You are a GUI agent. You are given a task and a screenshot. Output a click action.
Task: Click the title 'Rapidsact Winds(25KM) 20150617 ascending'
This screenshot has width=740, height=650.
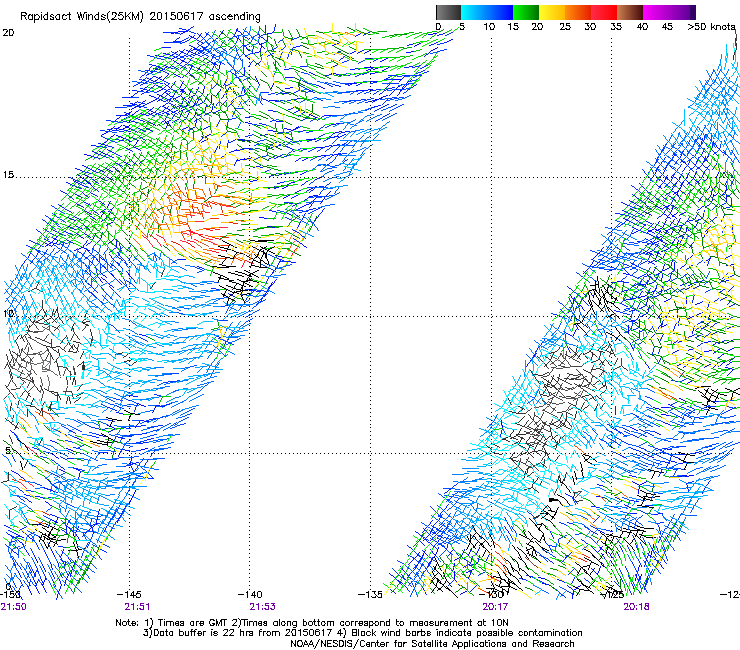tap(140, 16)
